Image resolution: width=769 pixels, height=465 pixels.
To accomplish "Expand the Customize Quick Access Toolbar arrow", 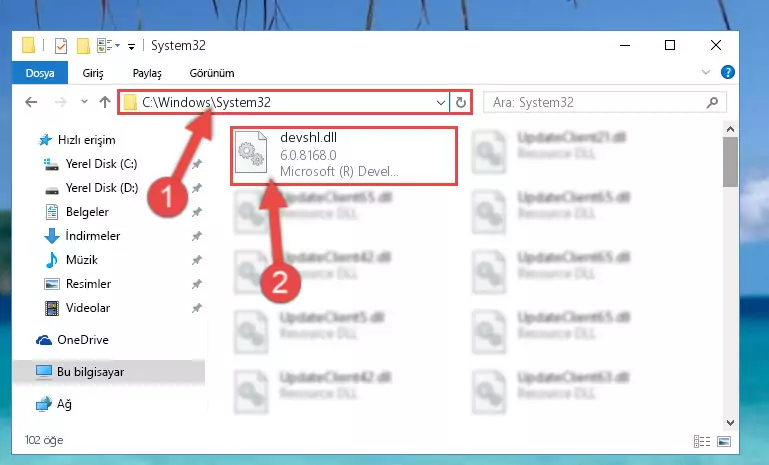I will pos(131,47).
